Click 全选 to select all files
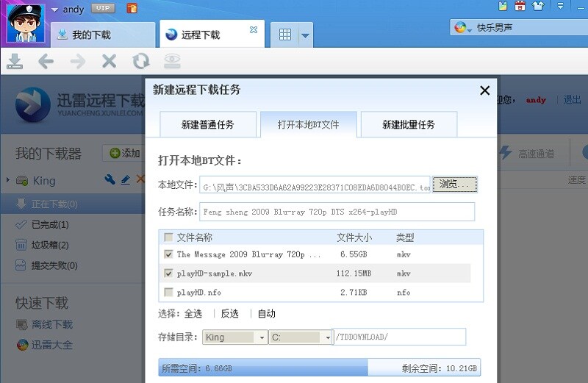The image size is (588, 383). coord(193,314)
